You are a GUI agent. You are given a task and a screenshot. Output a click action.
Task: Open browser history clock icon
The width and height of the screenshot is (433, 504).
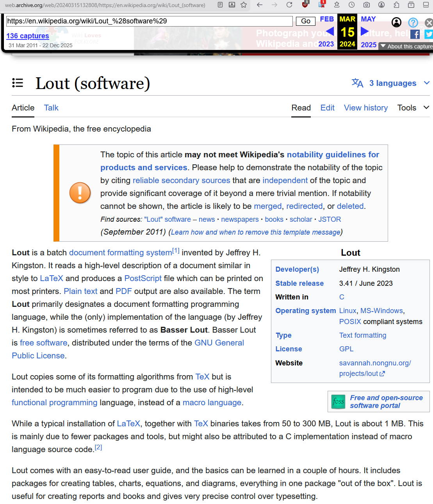352,5
